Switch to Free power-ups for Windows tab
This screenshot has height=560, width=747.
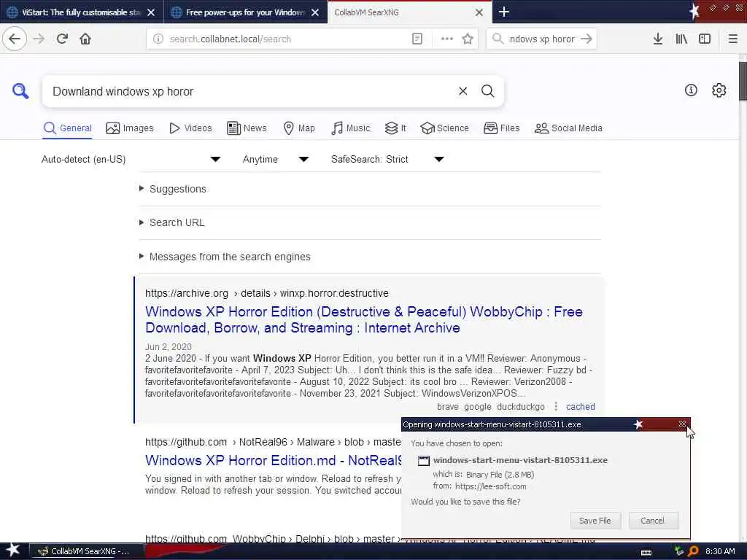(246, 12)
